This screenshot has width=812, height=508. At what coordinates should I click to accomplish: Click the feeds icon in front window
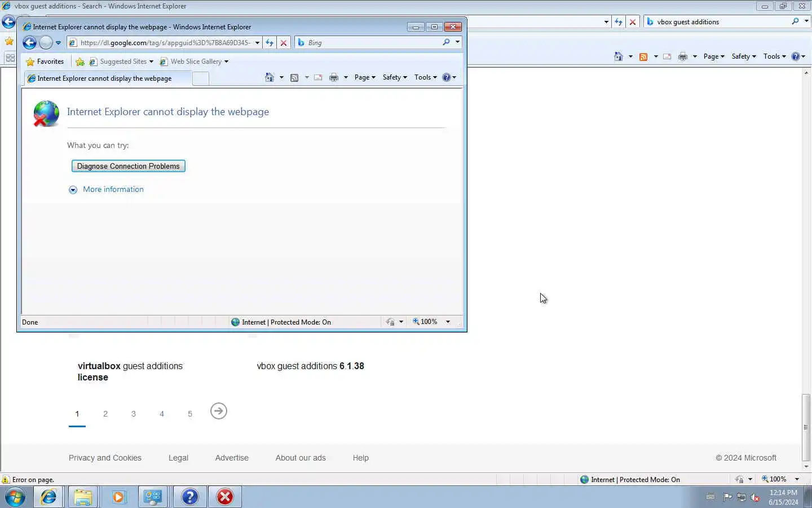coord(294,77)
